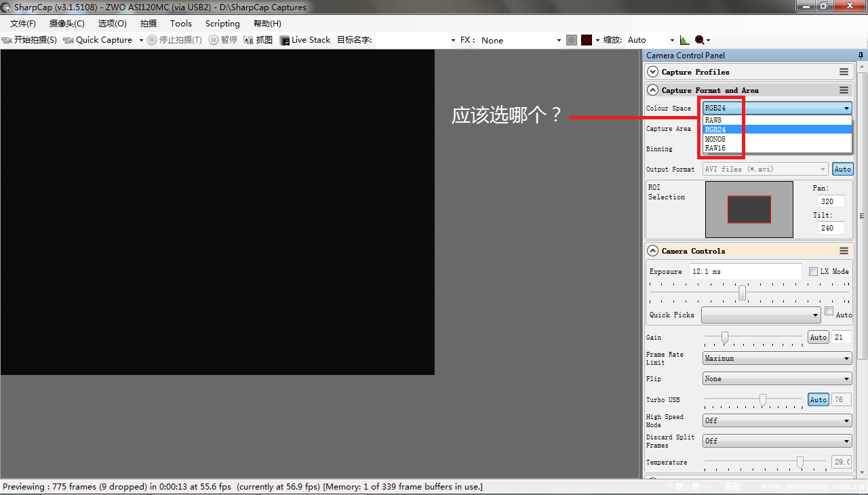This screenshot has width=868, height=495.
Task: Open the 摄像头(C) camera menu
Action: (x=66, y=23)
